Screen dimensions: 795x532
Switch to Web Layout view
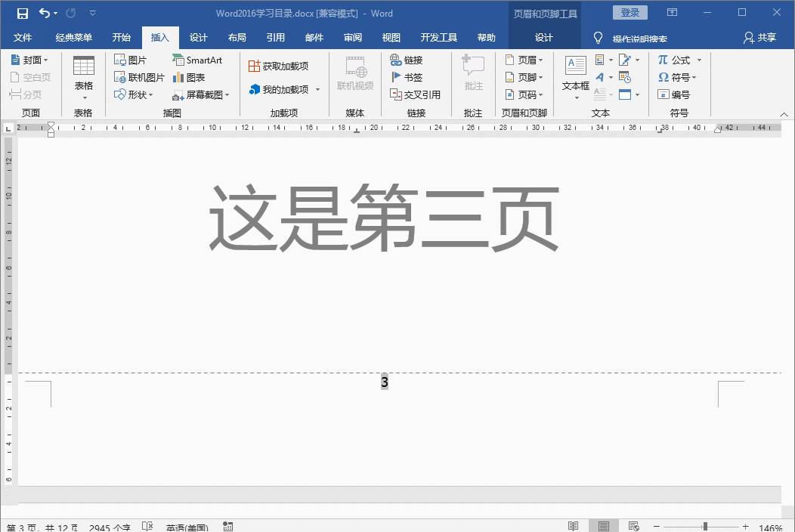pos(633,527)
